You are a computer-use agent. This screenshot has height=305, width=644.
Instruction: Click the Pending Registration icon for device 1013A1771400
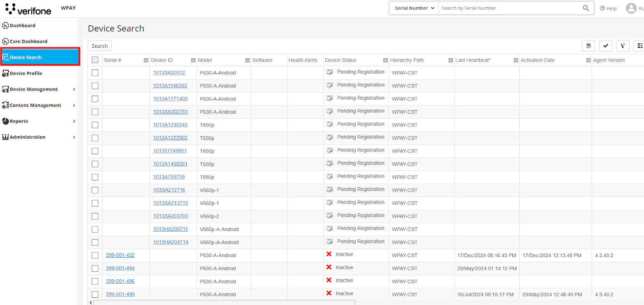point(330,98)
